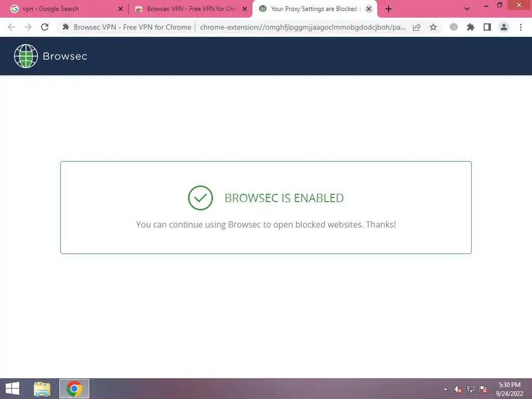The image size is (532, 399).
Task: Switch to Browsec VPN - Free VPN tab
Action: 192,9
